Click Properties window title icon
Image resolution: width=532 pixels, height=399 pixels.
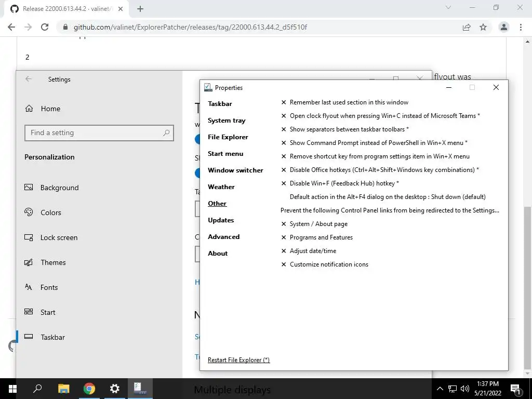[208, 87]
